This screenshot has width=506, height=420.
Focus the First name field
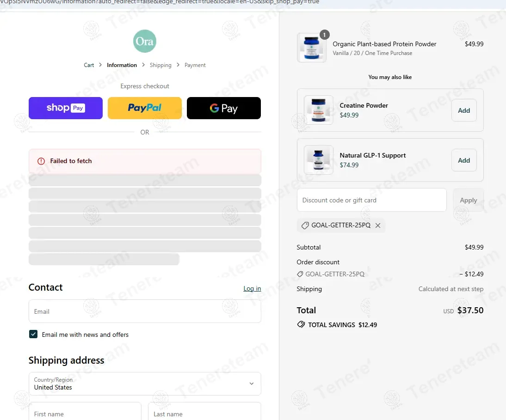(x=85, y=411)
